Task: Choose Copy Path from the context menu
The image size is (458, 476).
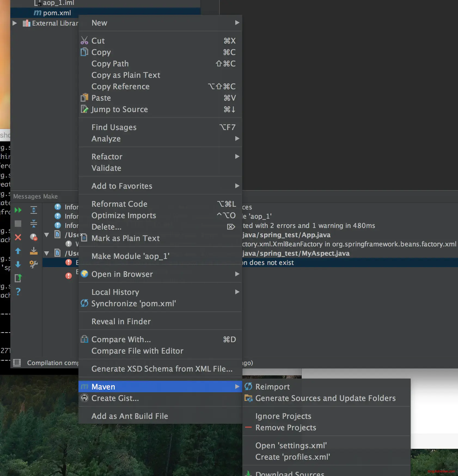Action: pyautogui.click(x=110, y=64)
